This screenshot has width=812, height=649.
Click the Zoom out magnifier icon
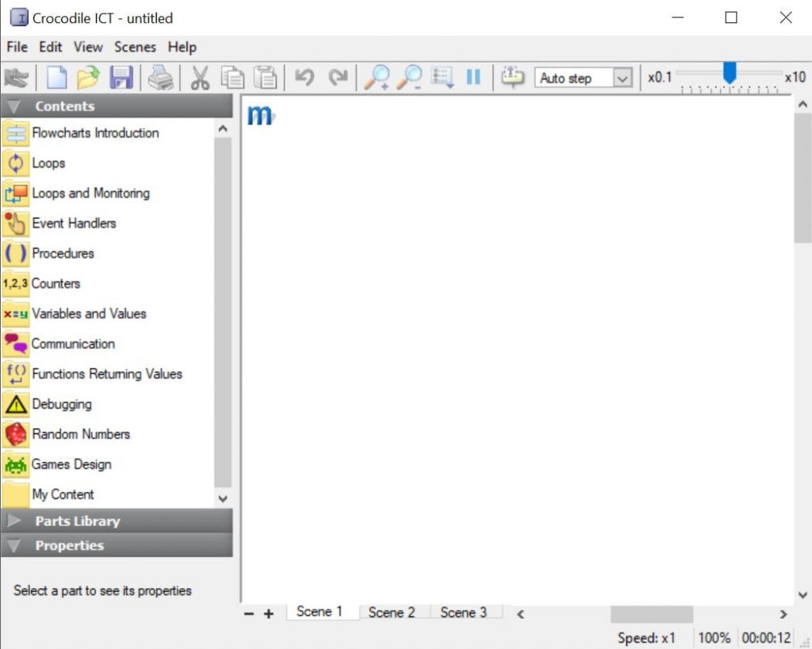coord(409,78)
